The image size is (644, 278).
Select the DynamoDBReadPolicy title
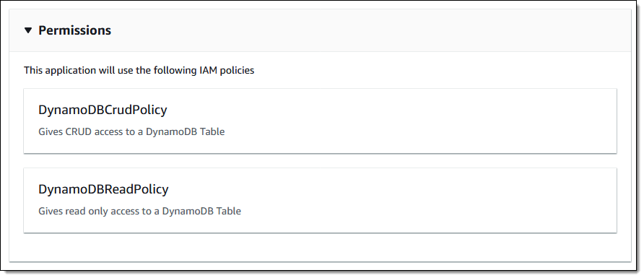(103, 189)
